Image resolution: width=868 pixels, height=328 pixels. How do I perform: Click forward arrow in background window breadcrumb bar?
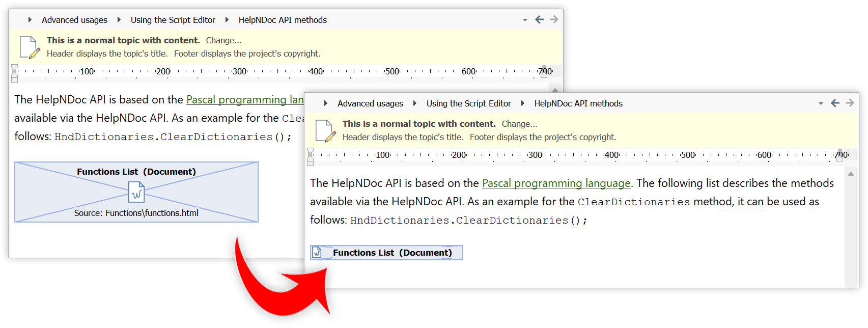(554, 20)
